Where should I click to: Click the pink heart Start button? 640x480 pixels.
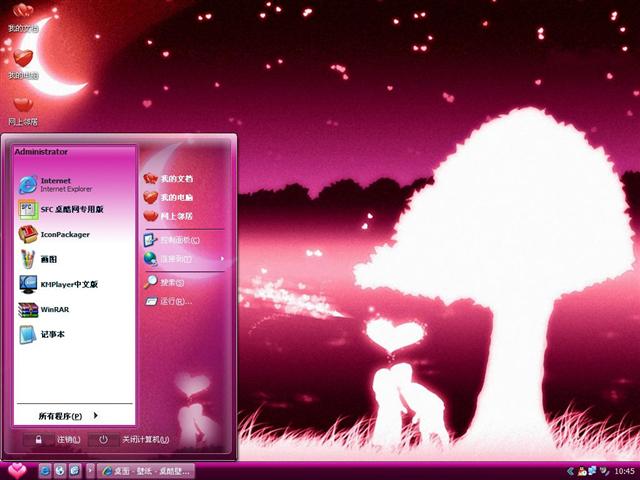click(16, 469)
